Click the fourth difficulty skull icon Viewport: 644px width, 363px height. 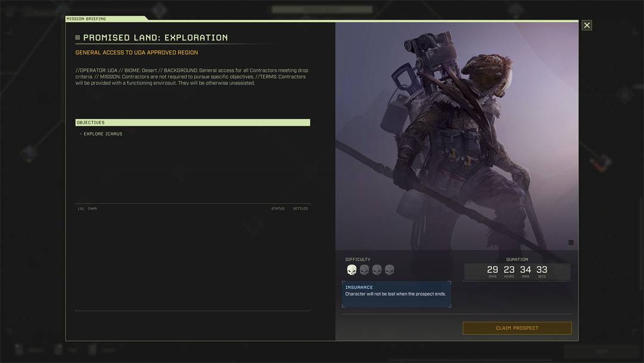pyautogui.click(x=389, y=270)
